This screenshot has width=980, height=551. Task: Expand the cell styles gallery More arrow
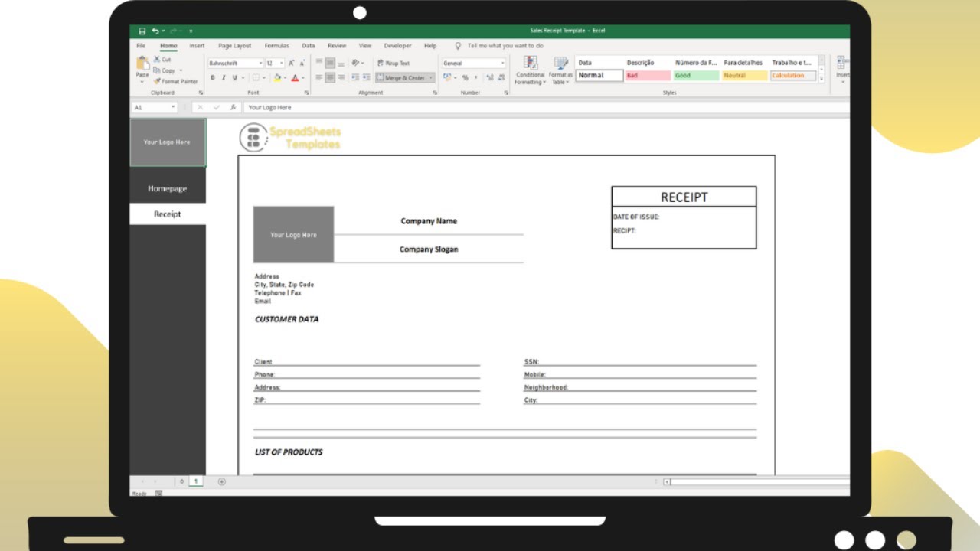(822, 79)
